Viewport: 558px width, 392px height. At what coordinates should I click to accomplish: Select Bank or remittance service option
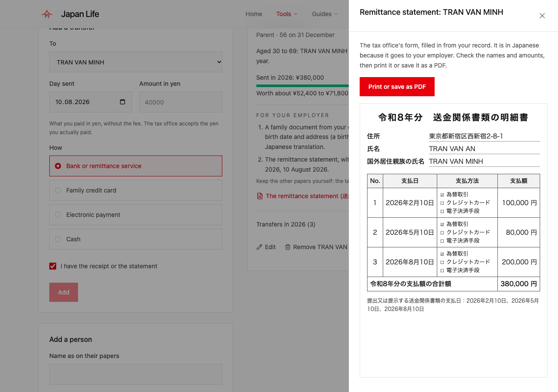click(x=136, y=166)
